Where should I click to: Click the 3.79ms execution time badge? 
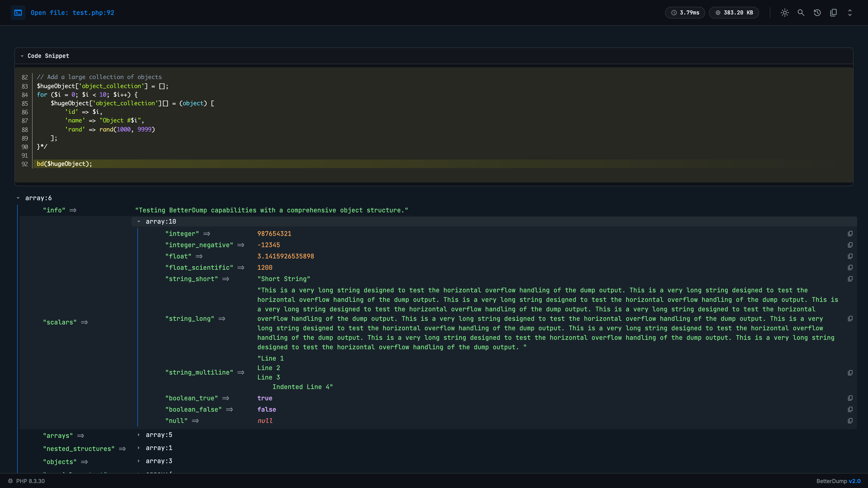685,13
